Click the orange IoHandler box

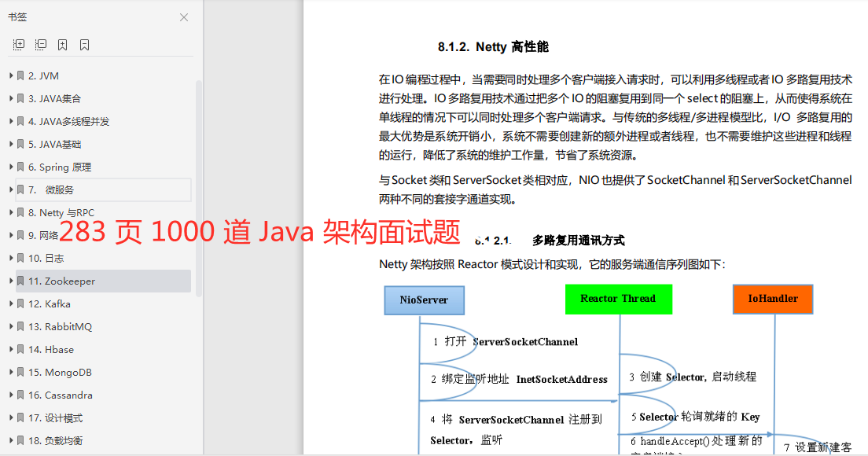pos(773,299)
